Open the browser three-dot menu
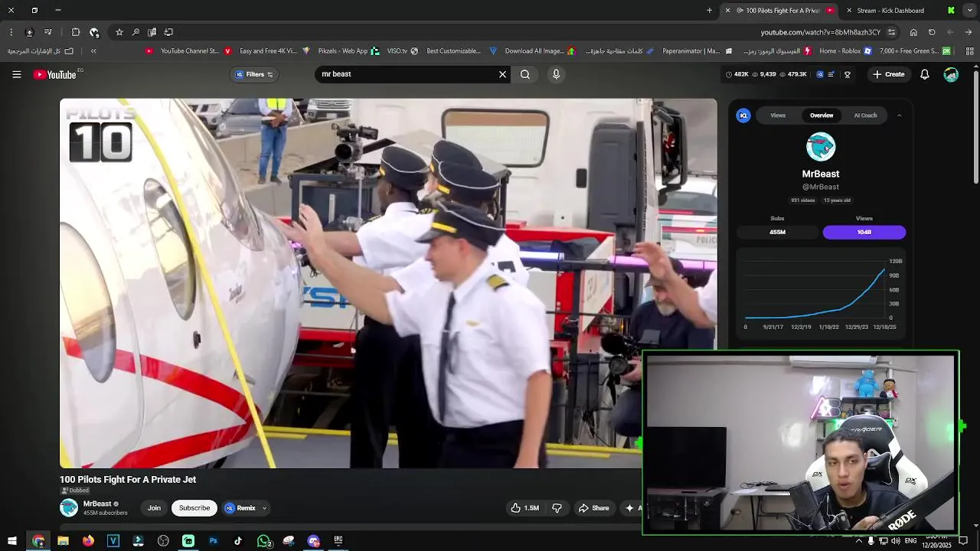Screen dimensions: 980x551 [11, 32]
